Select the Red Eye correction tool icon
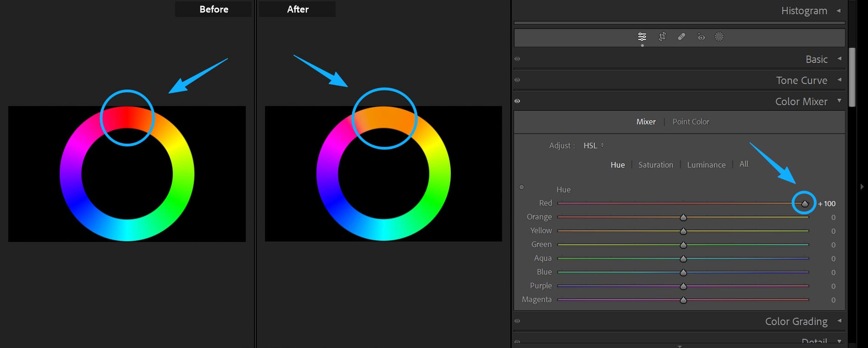868x348 pixels. coord(701,37)
